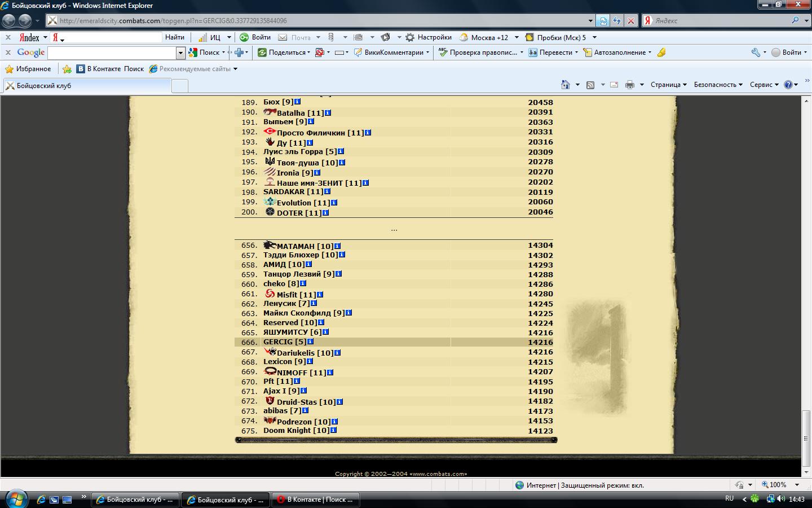Select the Бойцовский клуб browser tab

(87, 86)
